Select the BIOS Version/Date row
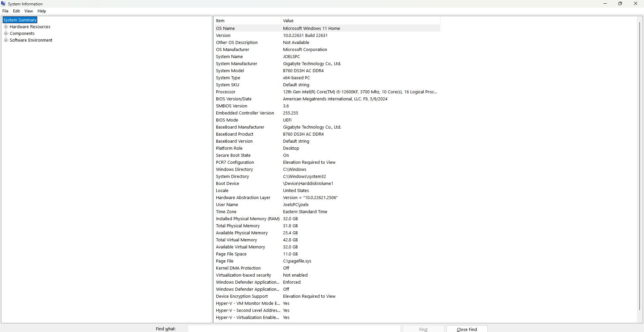 click(x=327, y=99)
